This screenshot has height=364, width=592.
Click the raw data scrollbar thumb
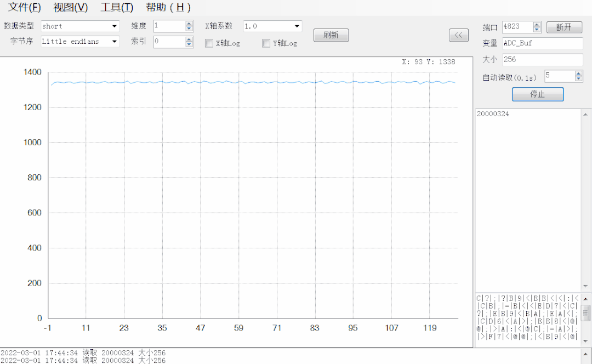click(x=585, y=313)
